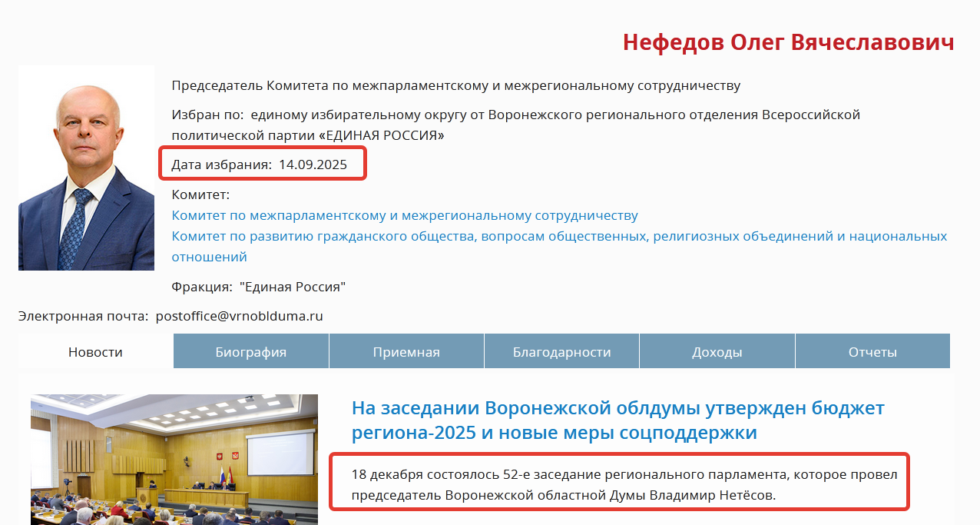Screen dimensions: 980x525
Task: Click the Duma session hall news image
Action: [x=174, y=459]
